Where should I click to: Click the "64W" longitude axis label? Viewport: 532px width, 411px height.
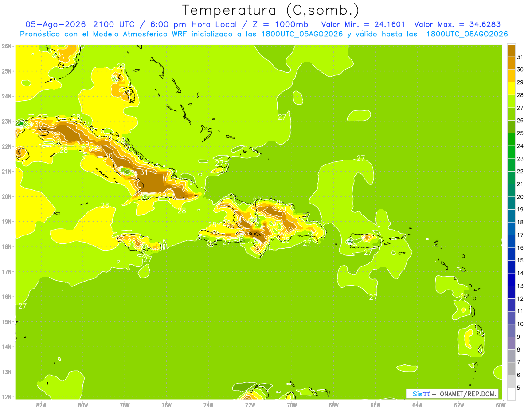[x=417, y=405]
